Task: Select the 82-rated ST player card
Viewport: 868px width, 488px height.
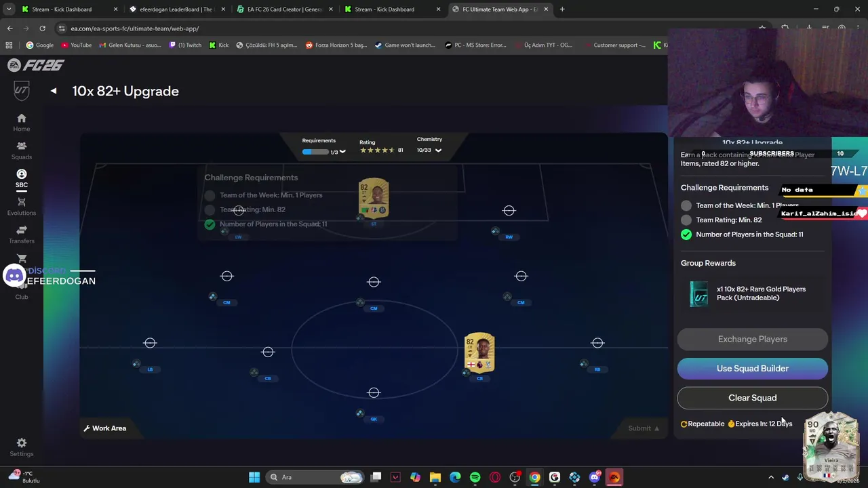Action: point(374,198)
